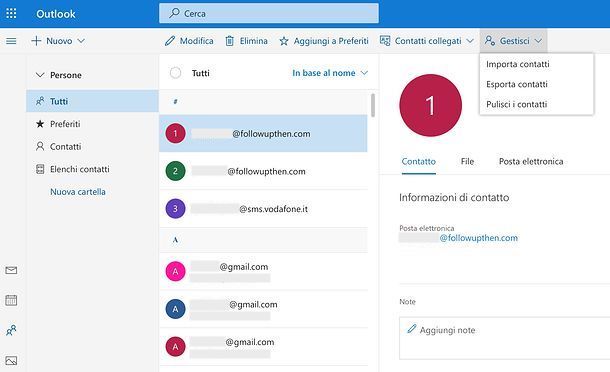Click Aggiungi a Preferiti button

click(x=324, y=41)
